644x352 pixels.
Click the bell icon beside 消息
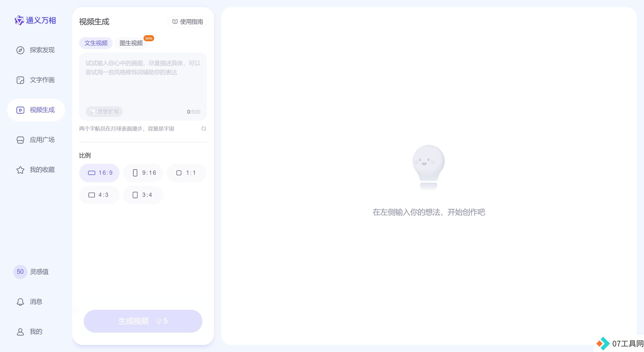pyautogui.click(x=20, y=302)
